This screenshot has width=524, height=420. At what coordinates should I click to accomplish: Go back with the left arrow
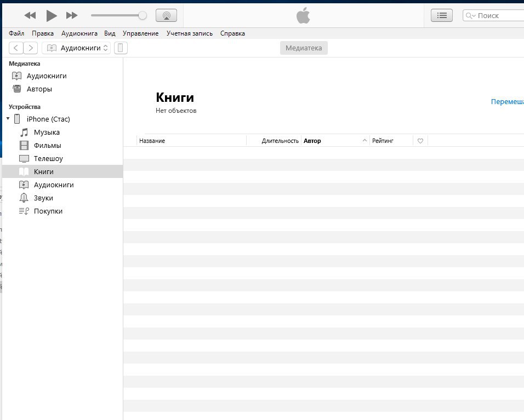(x=16, y=48)
